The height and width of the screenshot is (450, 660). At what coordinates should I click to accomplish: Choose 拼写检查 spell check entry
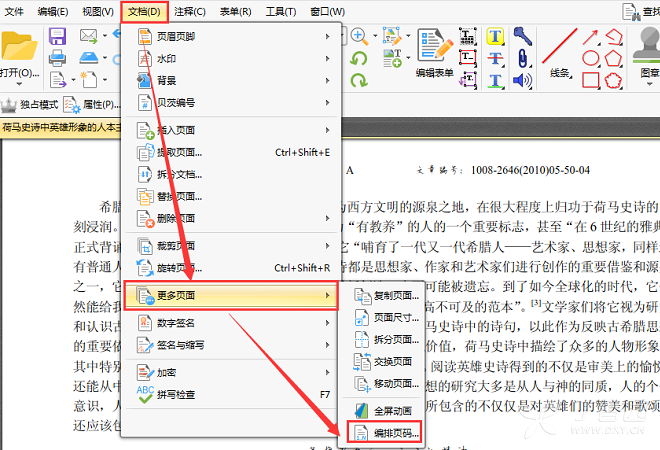(232, 394)
